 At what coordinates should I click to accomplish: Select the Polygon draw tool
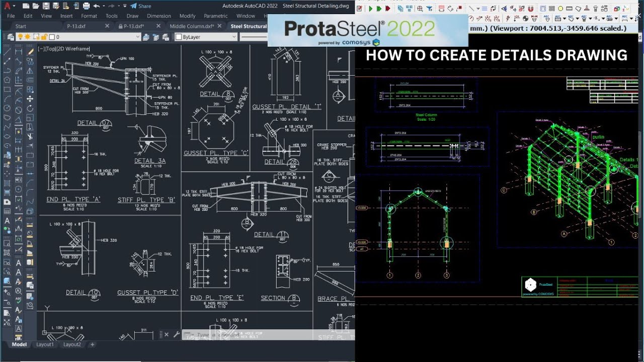tap(7, 79)
